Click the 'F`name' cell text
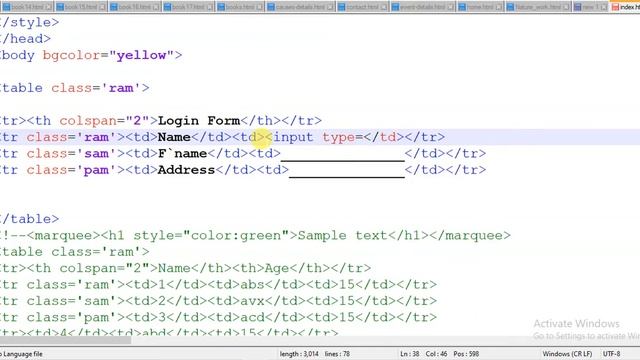Screen dimensions: 640x360 [182, 153]
